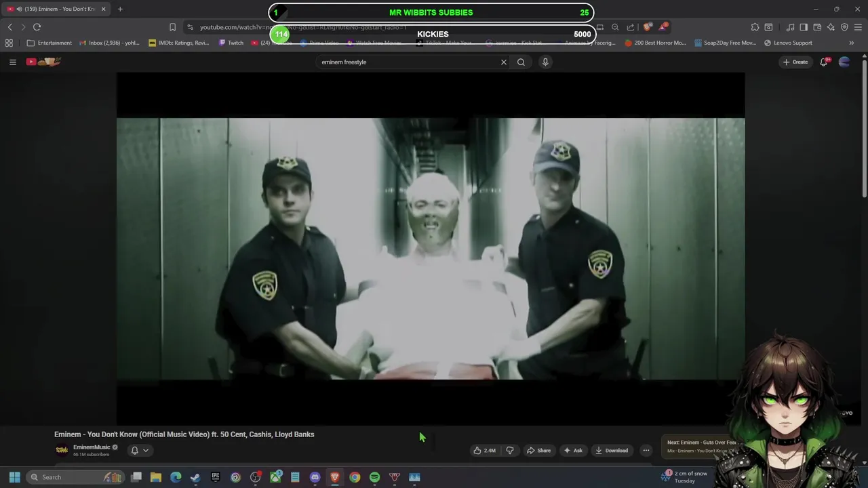Open the Soap2Day Free Movies bookmark
Screen dimensions: 868x488
[x=725, y=43]
